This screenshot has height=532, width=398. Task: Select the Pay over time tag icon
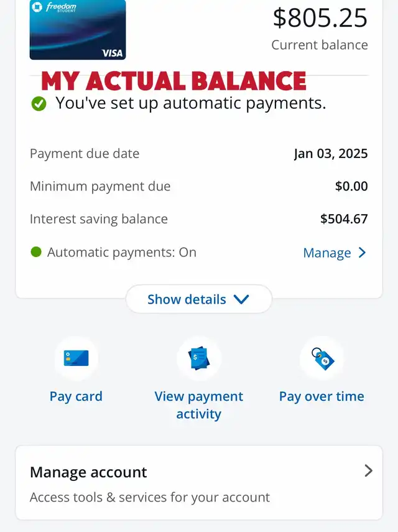pos(322,358)
